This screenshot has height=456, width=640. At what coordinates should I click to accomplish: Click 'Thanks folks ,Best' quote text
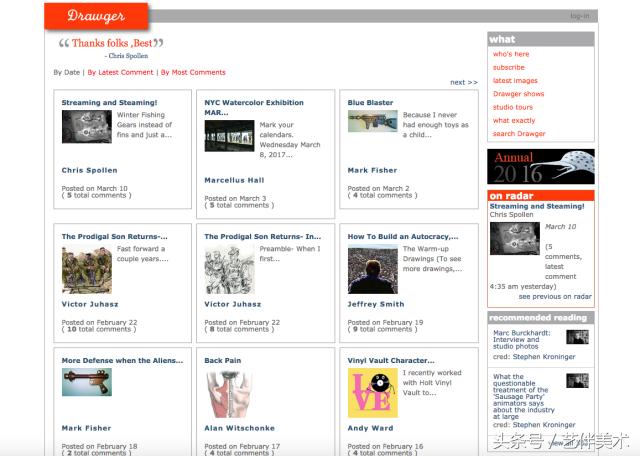(112, 43)
